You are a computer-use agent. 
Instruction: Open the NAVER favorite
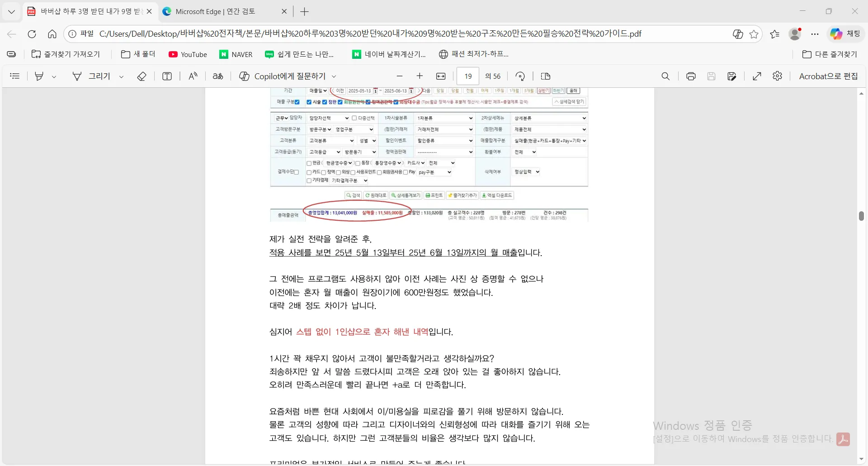(x=236, y=54)
